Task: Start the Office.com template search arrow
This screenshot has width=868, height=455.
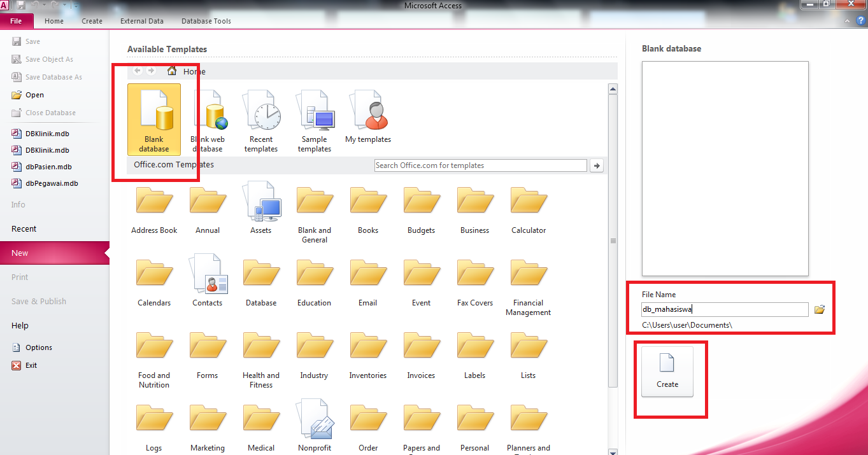Action: click(597, 165)
